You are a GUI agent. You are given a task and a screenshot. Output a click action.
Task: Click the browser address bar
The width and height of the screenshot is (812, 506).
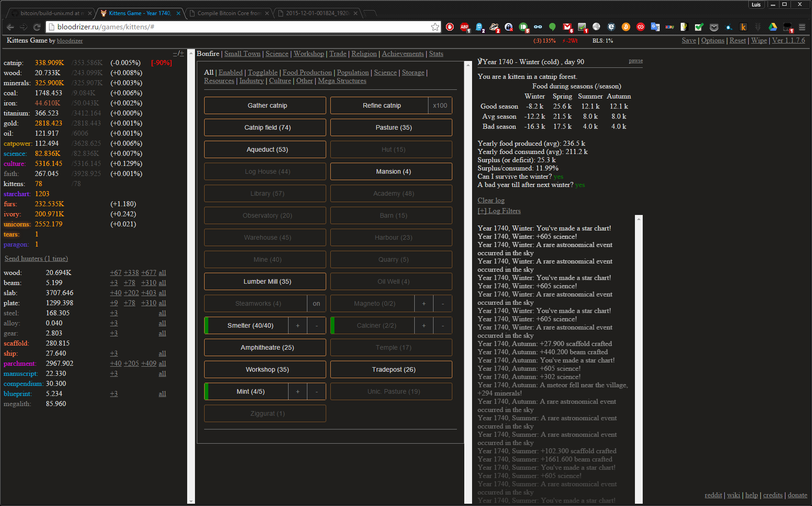[239, 27]
